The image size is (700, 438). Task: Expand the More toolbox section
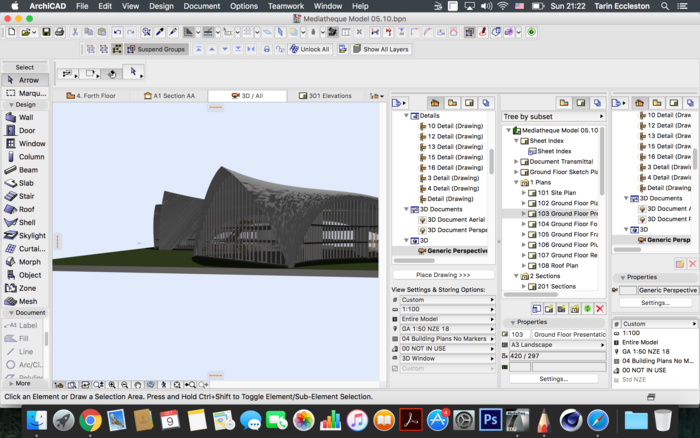22,383
